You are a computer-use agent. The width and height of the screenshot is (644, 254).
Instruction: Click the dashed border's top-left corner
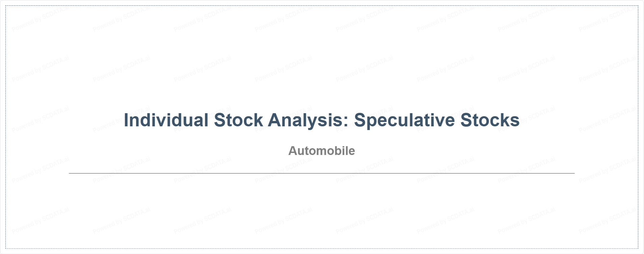6,6
